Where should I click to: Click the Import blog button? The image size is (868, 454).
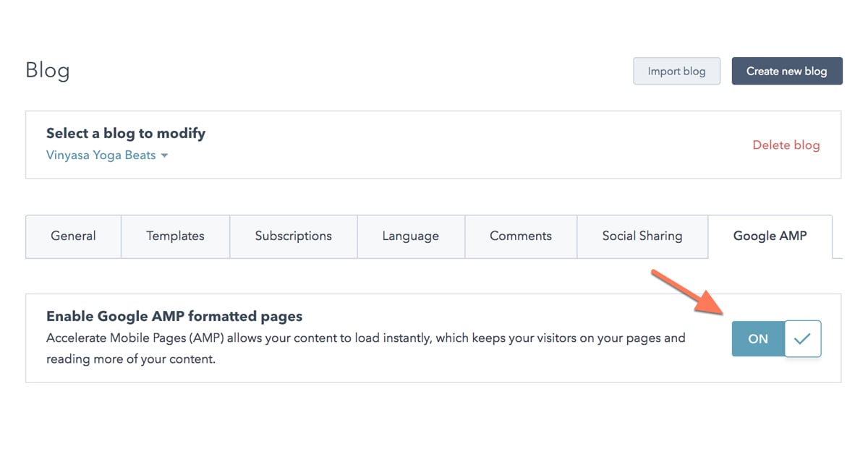point(676,71)
